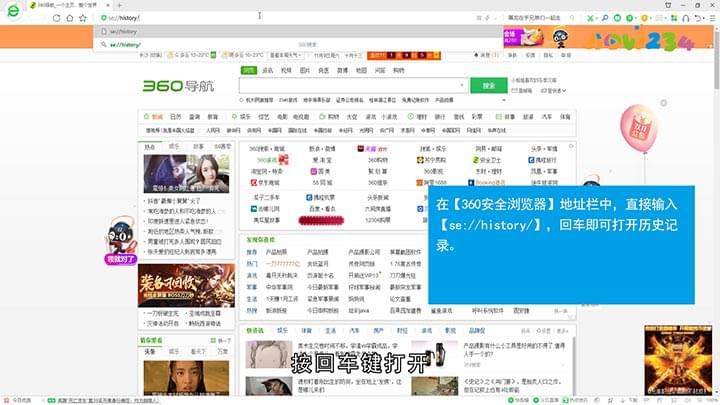Click the refresh page icon
Screen dimensions: 720x405
coord(56,18)
